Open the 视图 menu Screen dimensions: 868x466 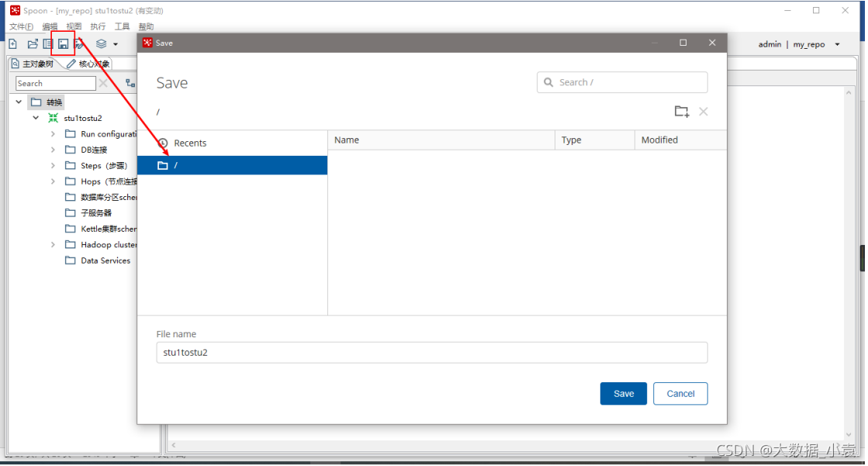coord(74,26)
